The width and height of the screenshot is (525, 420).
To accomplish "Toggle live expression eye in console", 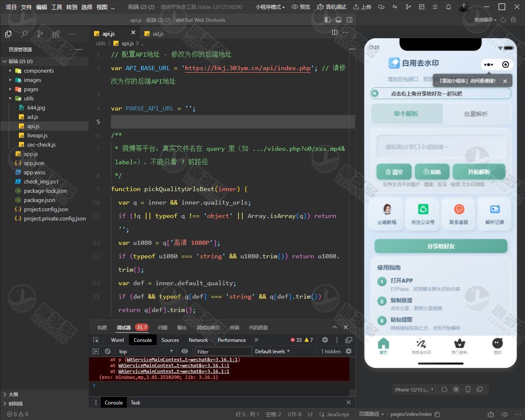I will (185, 352).
